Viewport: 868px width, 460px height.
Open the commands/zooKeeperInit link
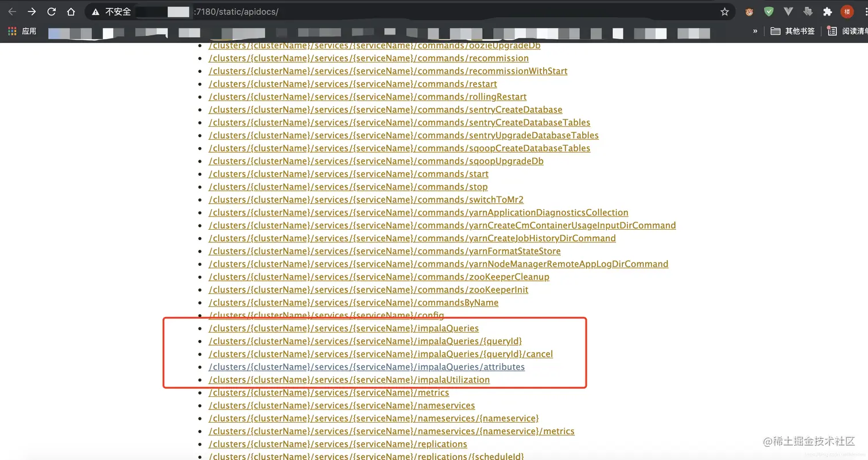point(369,290)
